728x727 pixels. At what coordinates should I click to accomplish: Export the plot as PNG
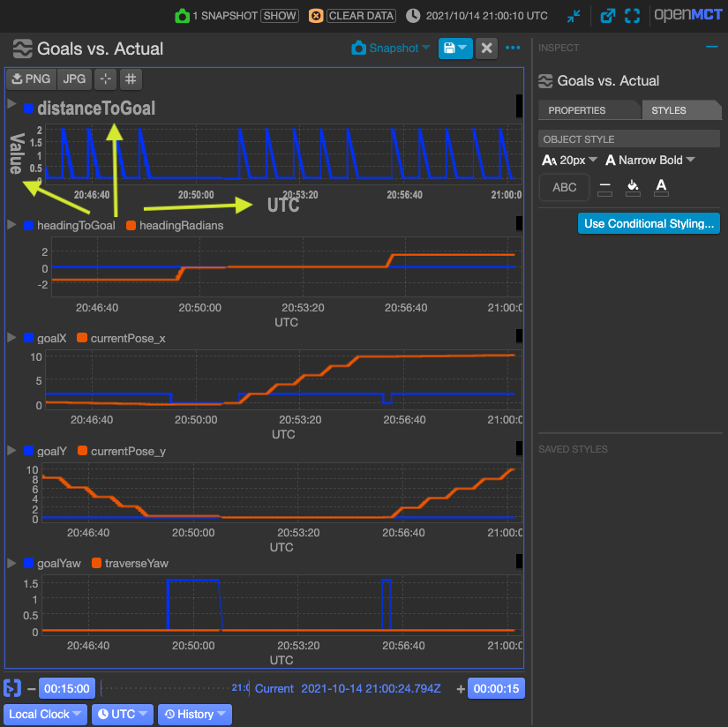pyautogui.click(x=31, y=79)
